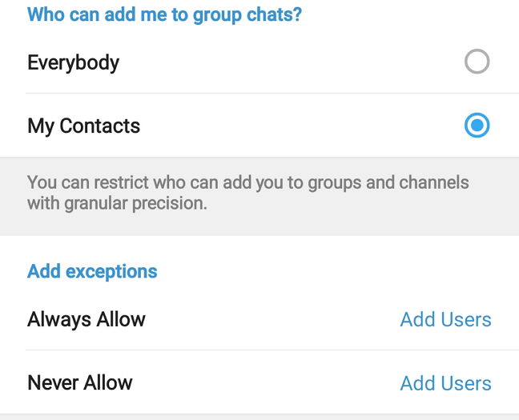The image size is (519, 420).
Task: Choose users to never allow adding you
Action: 445,383
